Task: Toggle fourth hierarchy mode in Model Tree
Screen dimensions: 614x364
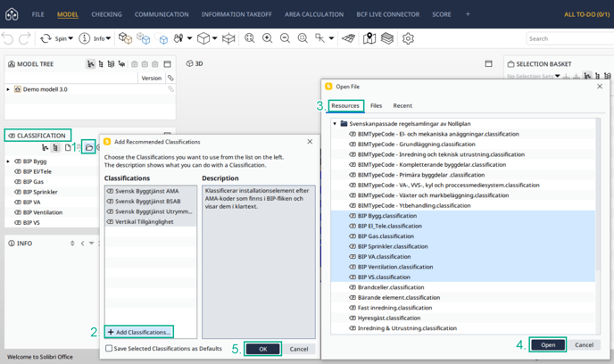Action: [121, 64]
